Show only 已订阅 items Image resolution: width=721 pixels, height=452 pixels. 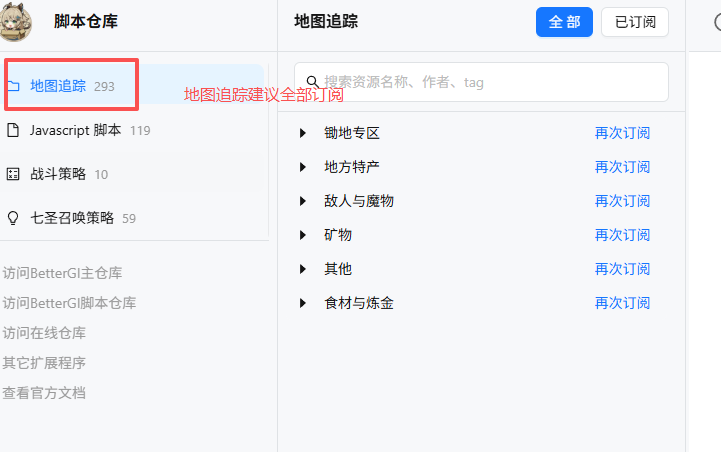tap(634, 22)
